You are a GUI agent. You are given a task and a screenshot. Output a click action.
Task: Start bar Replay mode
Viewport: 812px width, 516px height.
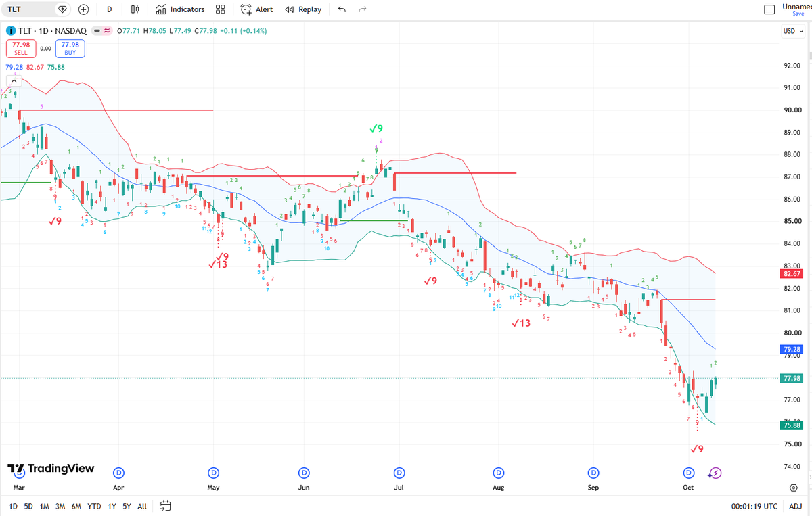pos(303,9)
